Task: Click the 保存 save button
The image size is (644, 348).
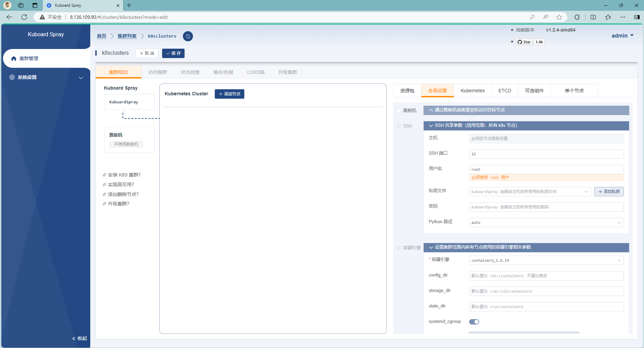Action: (x=173, y=53)
